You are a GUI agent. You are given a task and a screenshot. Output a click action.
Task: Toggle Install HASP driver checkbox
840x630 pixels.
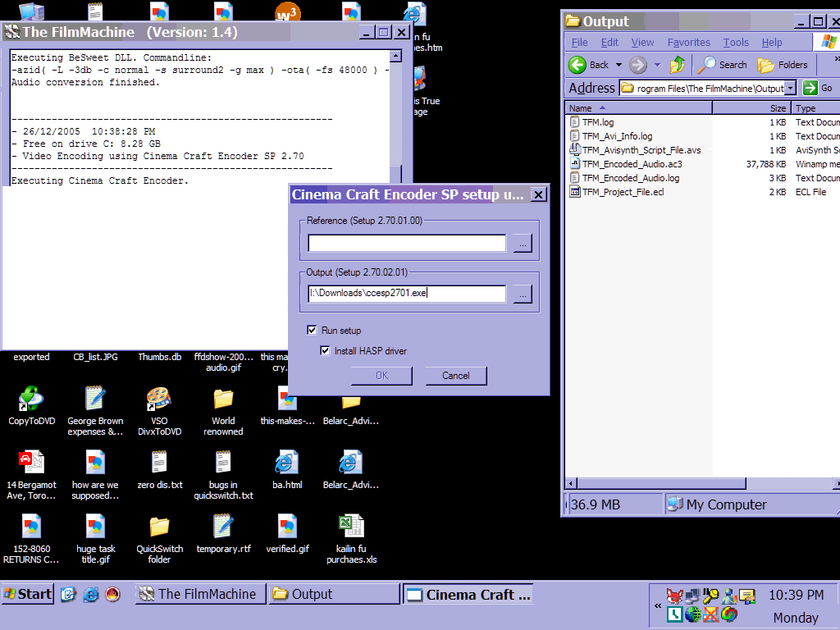pyautogui.click(x=325, y=350)
